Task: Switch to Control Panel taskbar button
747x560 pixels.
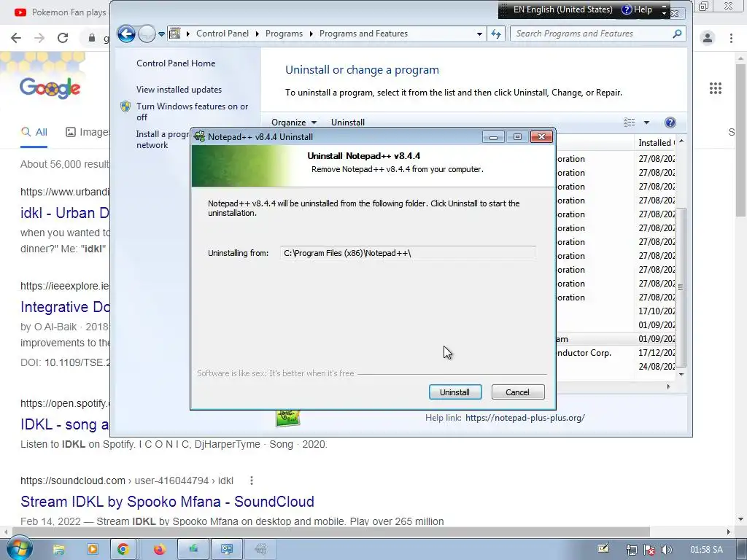Action: click(227, 550)
